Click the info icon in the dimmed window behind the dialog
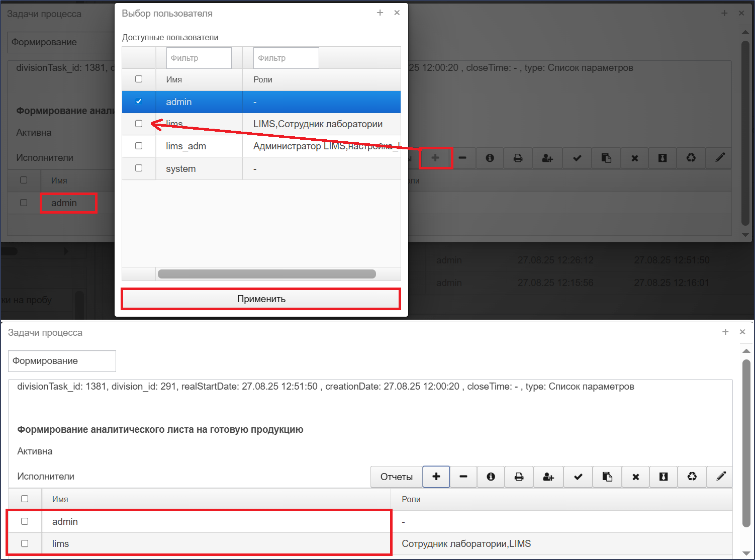This screenshot has width=755, height=560. [x=490, y=158]
